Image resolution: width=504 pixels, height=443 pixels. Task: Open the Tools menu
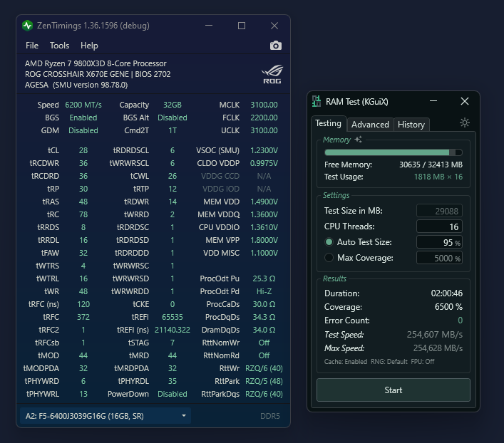tap(59, 46)
